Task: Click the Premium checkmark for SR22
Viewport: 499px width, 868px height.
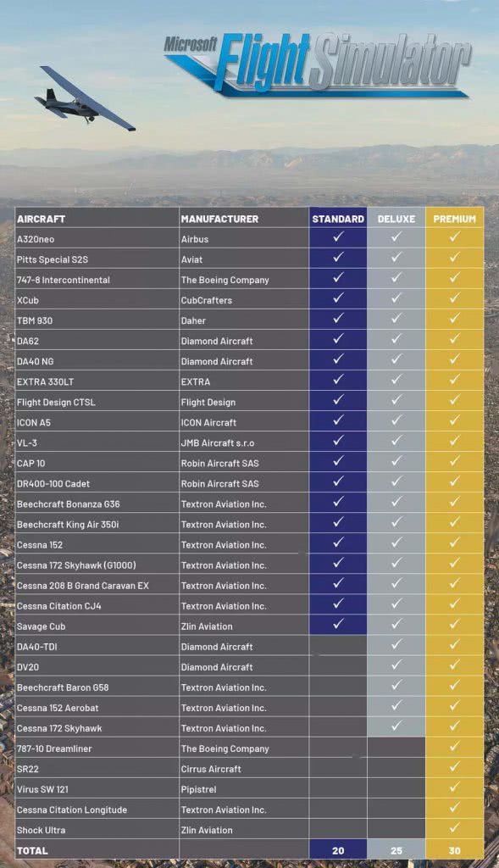Action: point(454,767)
